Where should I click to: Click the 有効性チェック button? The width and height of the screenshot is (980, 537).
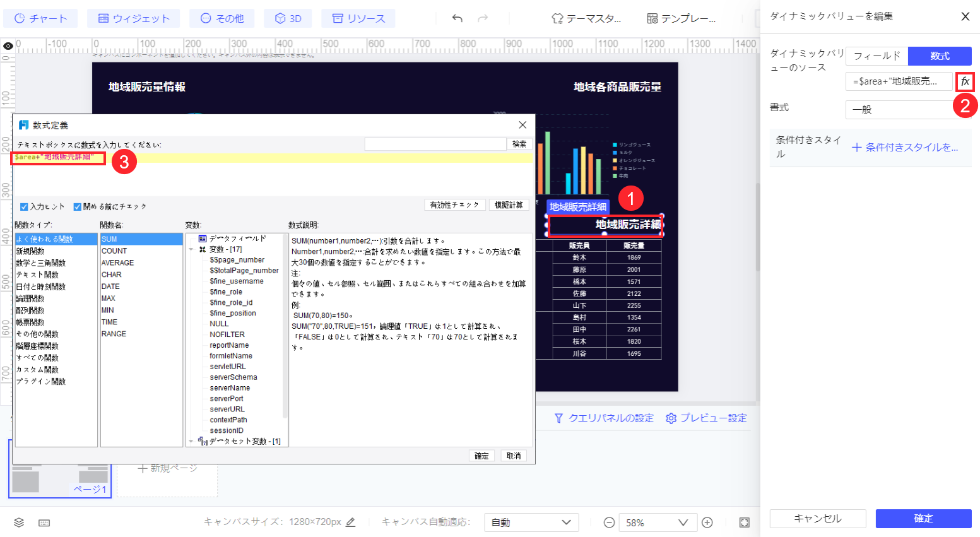454,205
